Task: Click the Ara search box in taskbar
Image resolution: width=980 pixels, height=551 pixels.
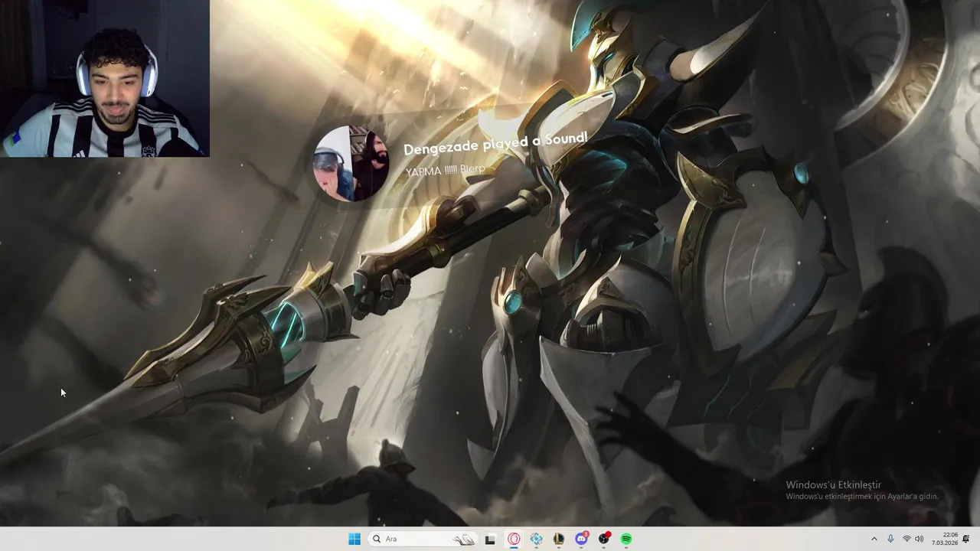Action: [423, 539]
